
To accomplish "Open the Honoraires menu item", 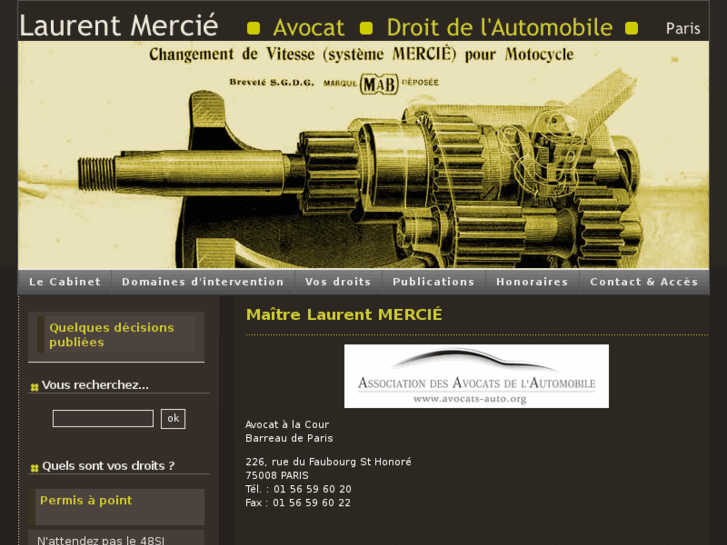I will tap(532, 282).
